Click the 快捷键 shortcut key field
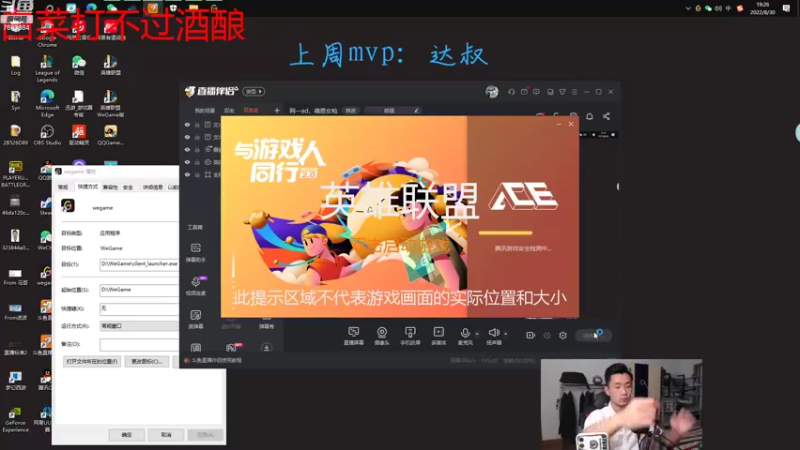800x450 pixels. point(139,309)
